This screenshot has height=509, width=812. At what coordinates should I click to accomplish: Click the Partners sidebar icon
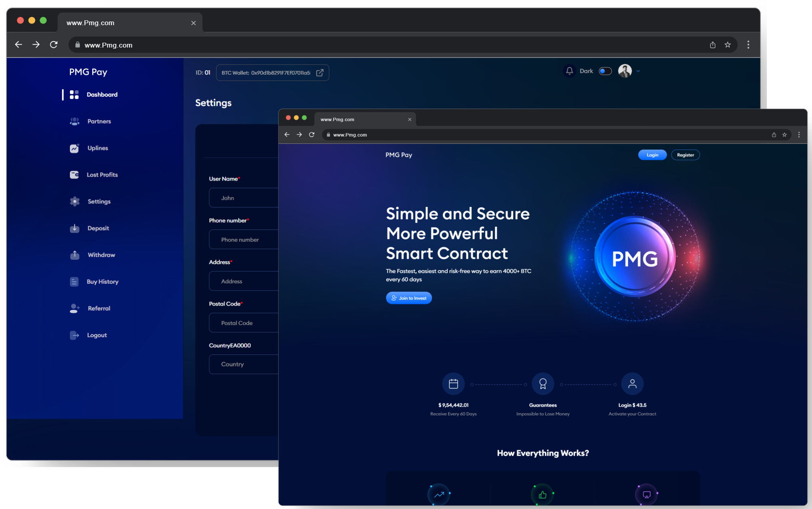(x=74, y=121)
